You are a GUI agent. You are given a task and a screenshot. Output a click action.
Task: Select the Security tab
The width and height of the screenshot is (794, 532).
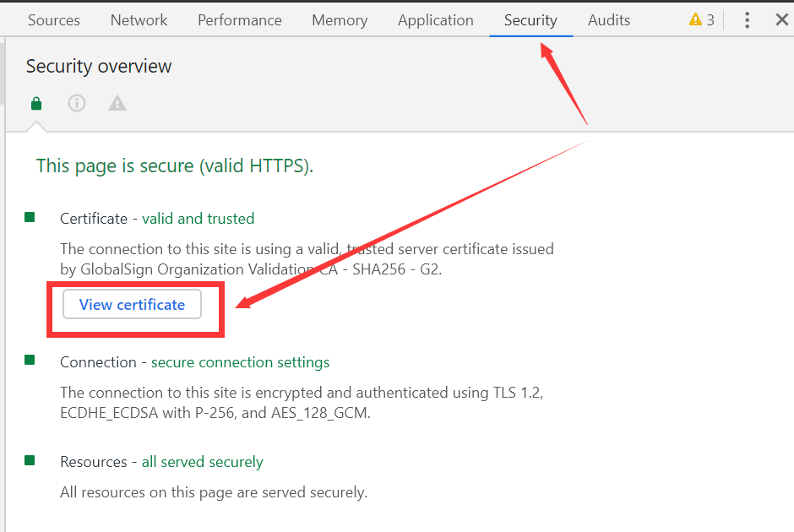tap(530, 20)
